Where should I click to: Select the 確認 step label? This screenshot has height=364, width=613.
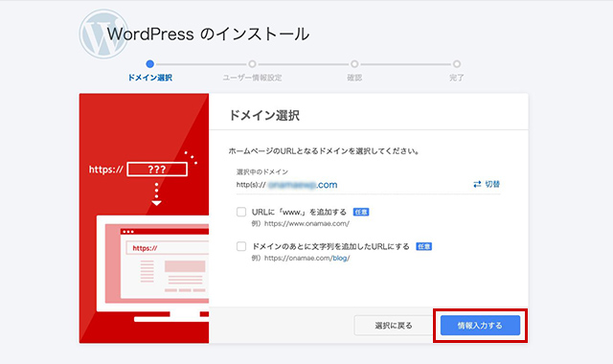pos(354,78)
